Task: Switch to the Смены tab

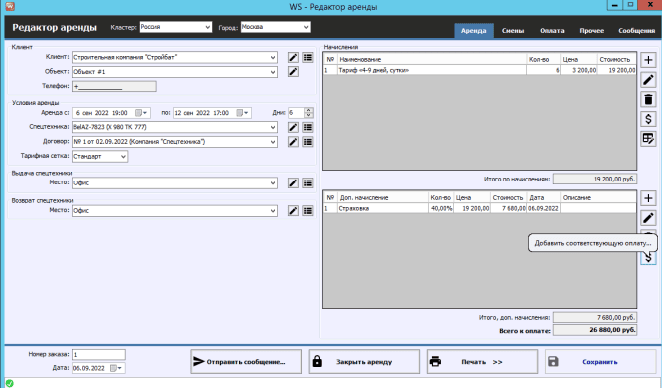Action: [x=513, y=31]
